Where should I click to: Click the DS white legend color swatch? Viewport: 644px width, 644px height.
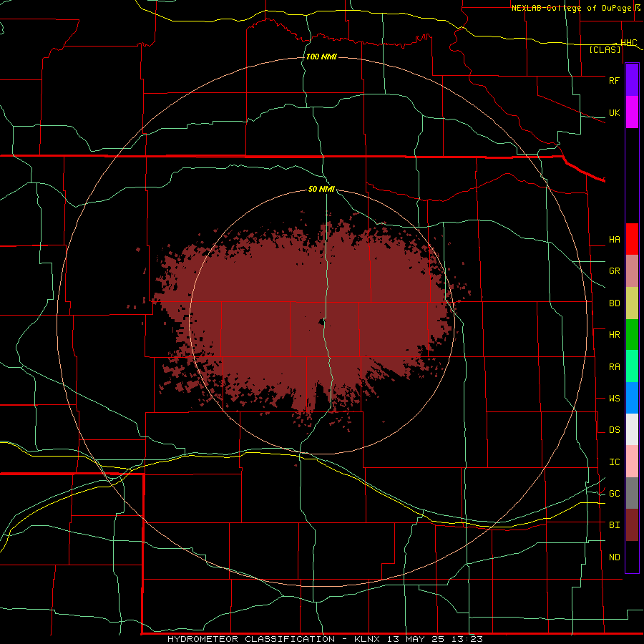tap(632, 429)
